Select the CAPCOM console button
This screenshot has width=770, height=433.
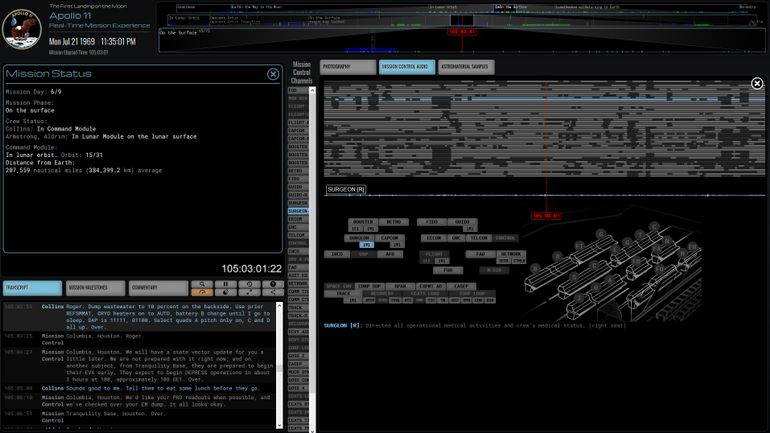(x=391, y=238)
